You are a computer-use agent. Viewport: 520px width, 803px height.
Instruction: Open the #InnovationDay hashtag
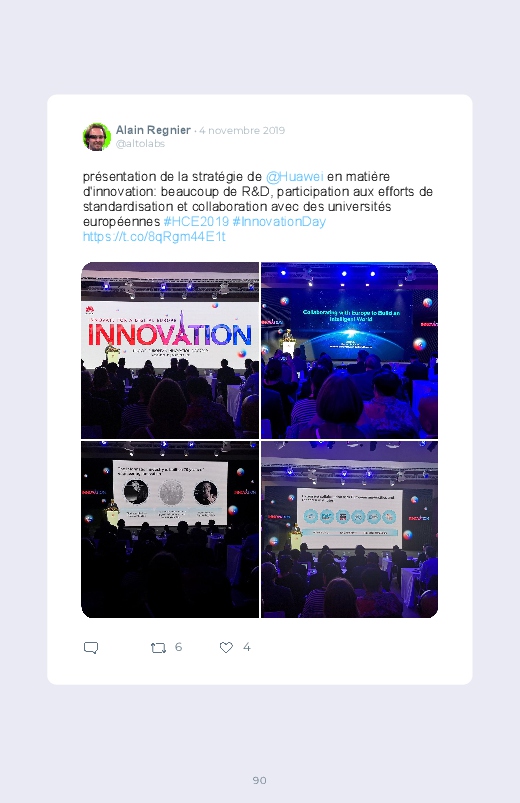pyautogui.click(x=279, y=222)
